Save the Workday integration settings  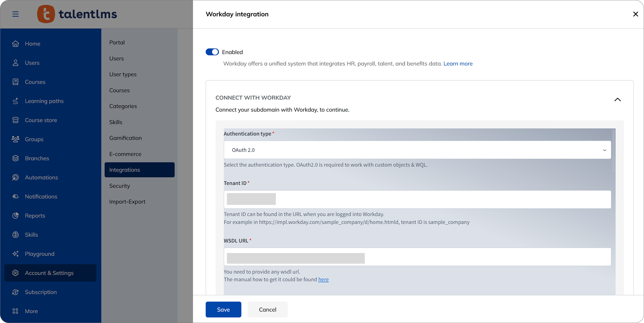pos(223,310)
